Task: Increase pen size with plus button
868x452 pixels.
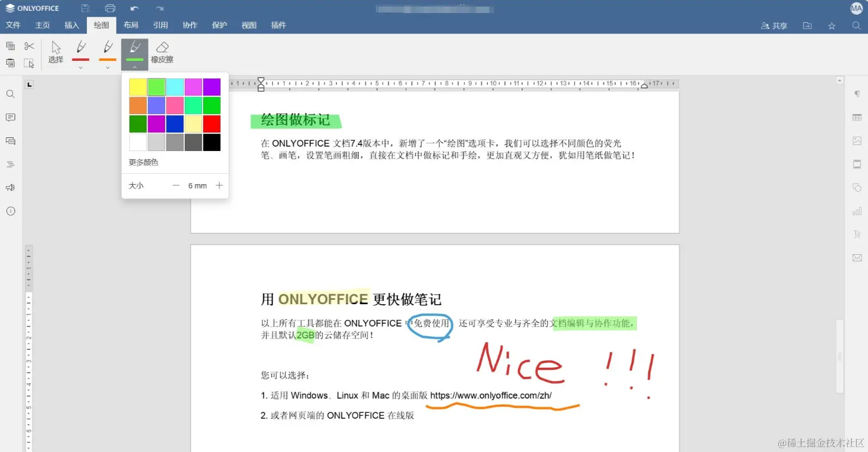Action: pyautogui.click(x=219, y=186)
